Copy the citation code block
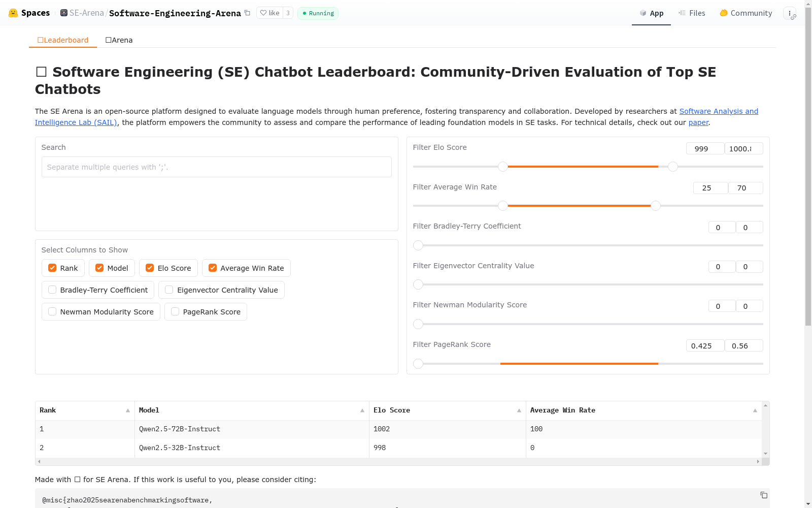Viewport: 812px width, 508px height. click(x=764, y=495)
